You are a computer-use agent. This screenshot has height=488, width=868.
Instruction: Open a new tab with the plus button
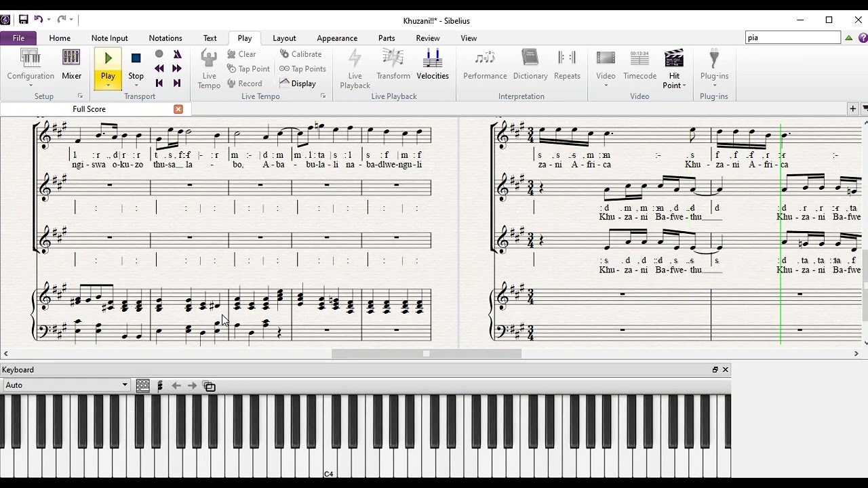(x=852, y=108)
